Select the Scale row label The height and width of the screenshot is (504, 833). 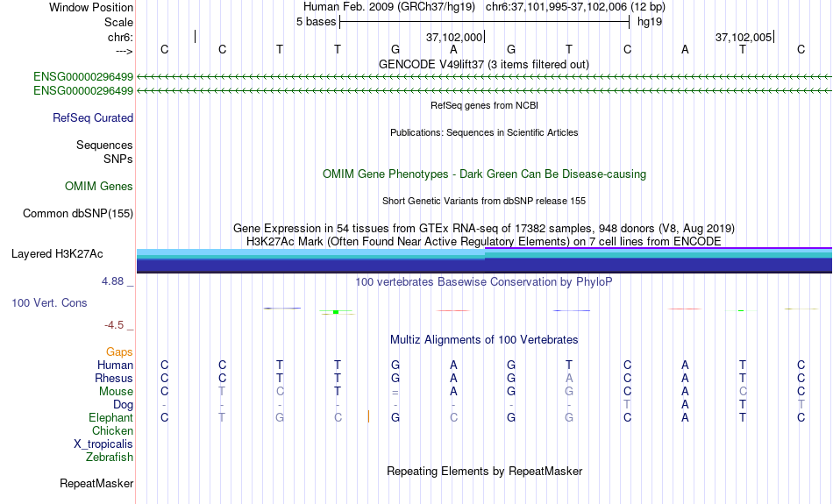pos(118,22)
